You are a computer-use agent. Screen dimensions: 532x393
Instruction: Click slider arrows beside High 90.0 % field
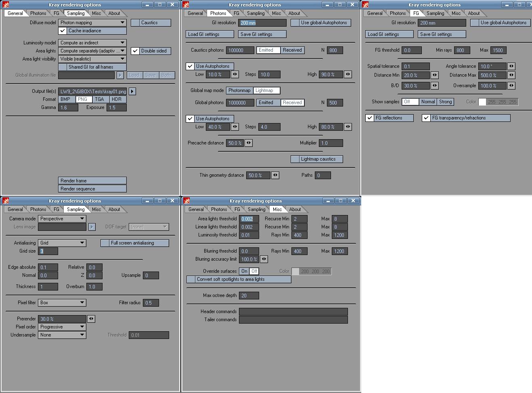[348, 74]
